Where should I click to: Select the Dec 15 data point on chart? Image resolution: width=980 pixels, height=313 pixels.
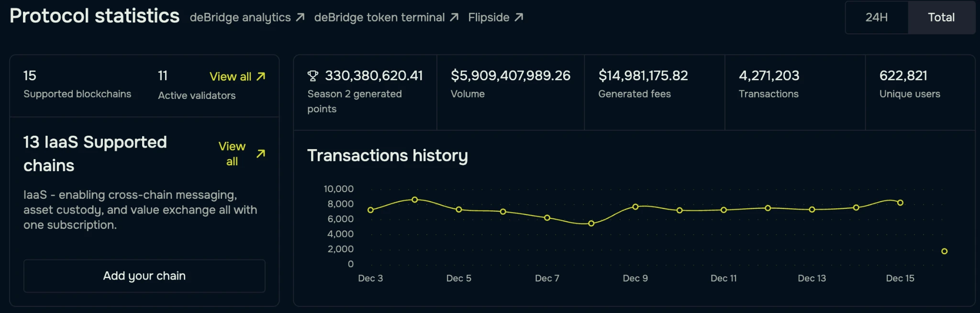(900, 203)
